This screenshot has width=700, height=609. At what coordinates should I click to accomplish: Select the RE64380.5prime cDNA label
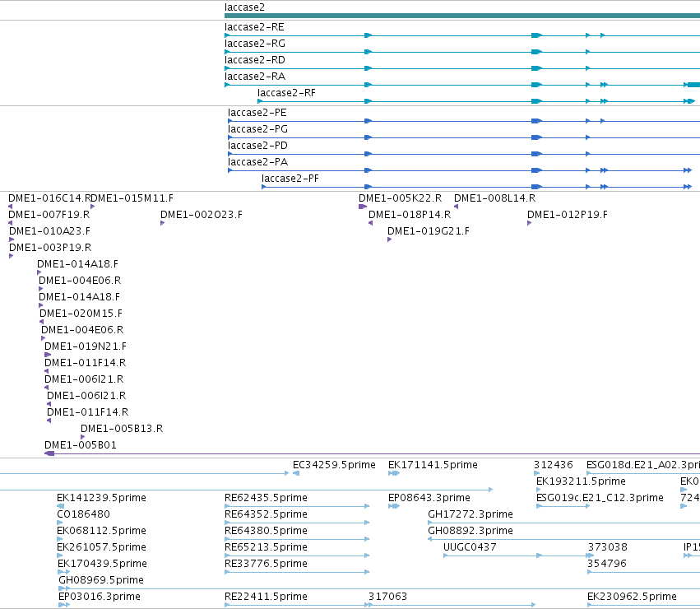point(266,532)
